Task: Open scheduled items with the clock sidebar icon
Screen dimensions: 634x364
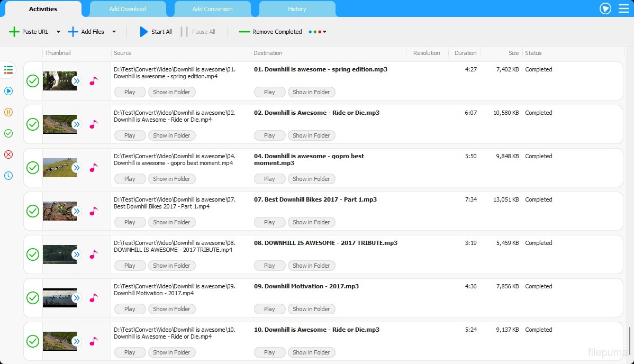Action: coord(8,176)
